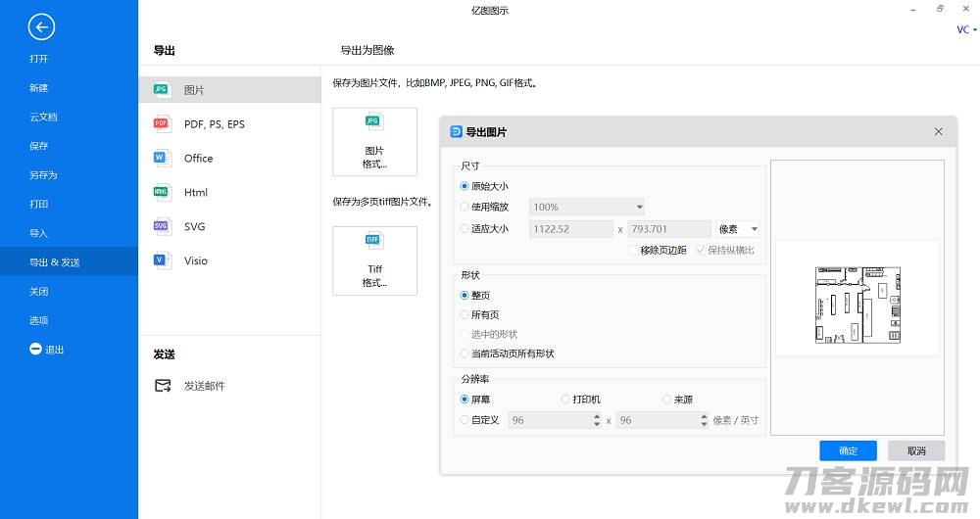Open the 像素 unit dropdown

[x=738, y=229]
